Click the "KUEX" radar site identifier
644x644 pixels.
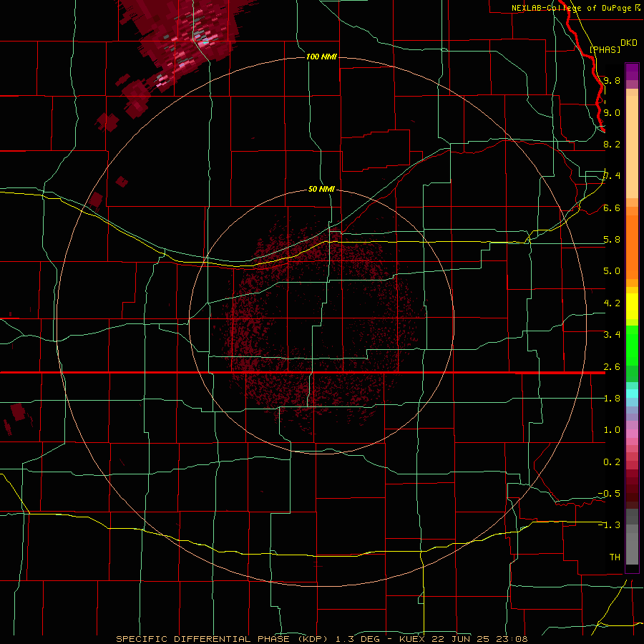412,639
